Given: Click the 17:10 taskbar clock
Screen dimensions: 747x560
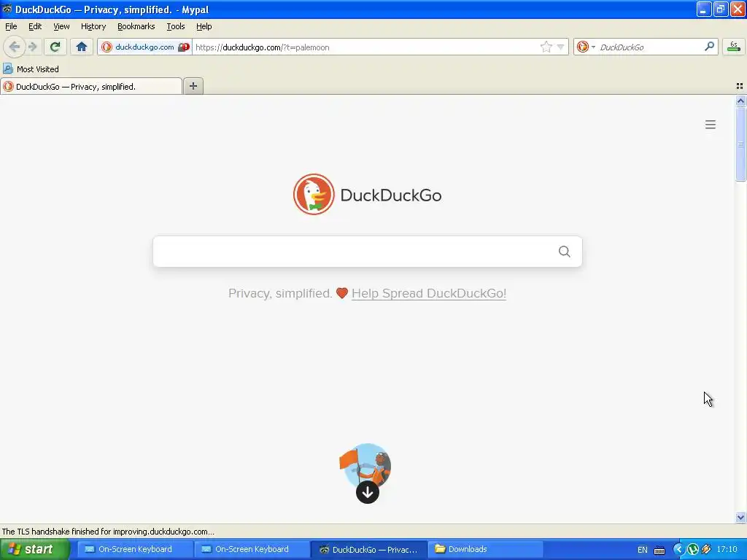Looking at the screenshot, I should click(x=727, y=550).
